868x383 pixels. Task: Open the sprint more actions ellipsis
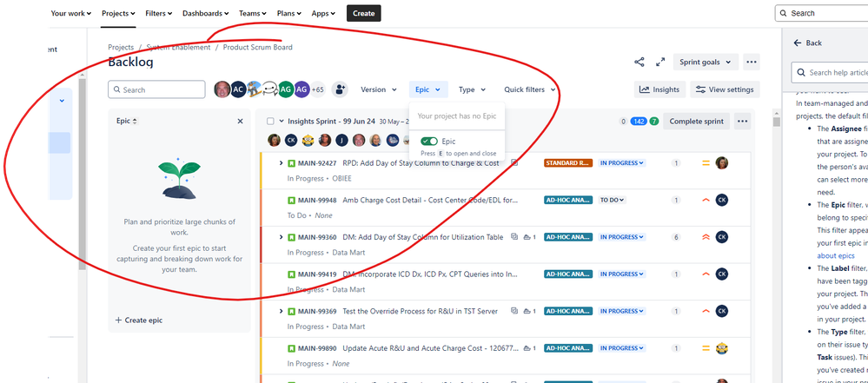tap(742, 122)
